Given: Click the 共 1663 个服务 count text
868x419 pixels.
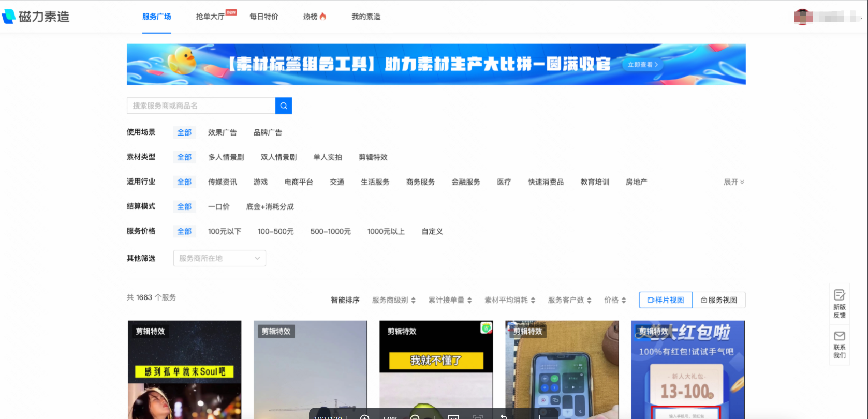Looking at the screenshot, I should [152, 297].
